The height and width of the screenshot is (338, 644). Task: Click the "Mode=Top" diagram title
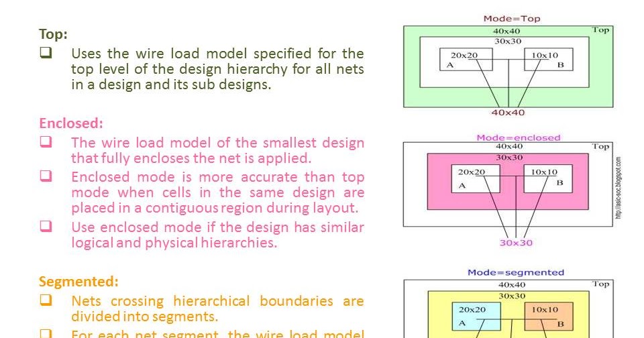[x=512, y=19]
